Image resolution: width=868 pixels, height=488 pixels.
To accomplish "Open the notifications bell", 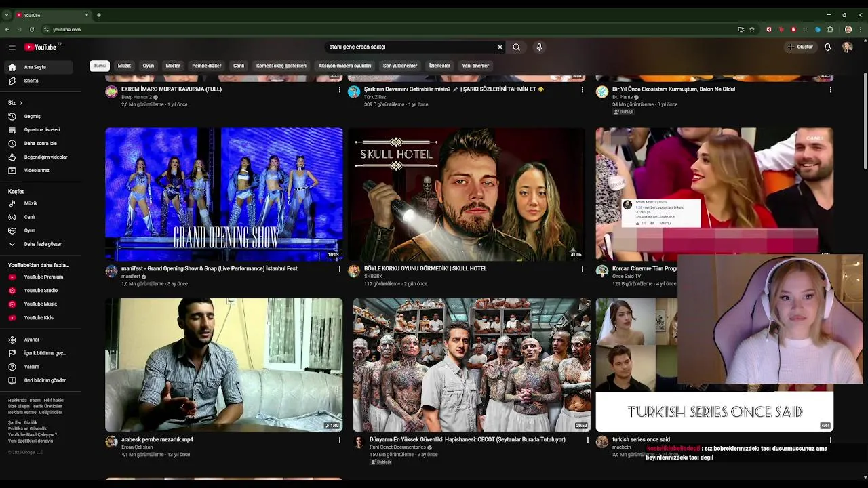I will (x=827, y=47).
